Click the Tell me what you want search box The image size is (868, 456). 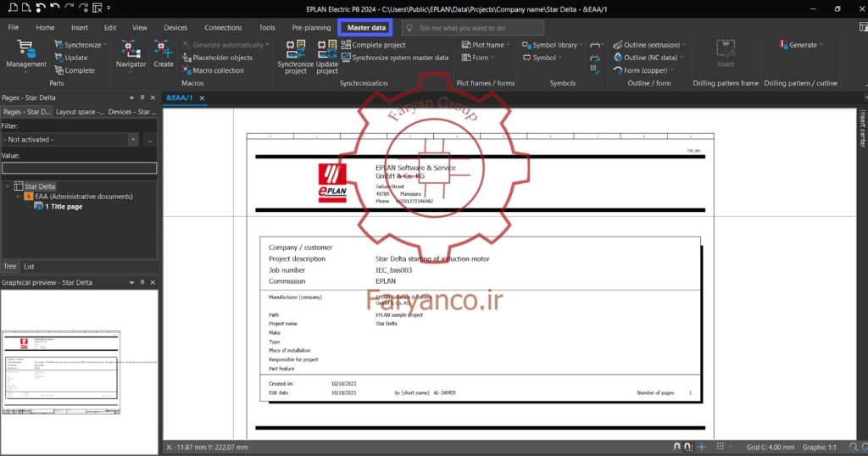(x=472, y=28)
